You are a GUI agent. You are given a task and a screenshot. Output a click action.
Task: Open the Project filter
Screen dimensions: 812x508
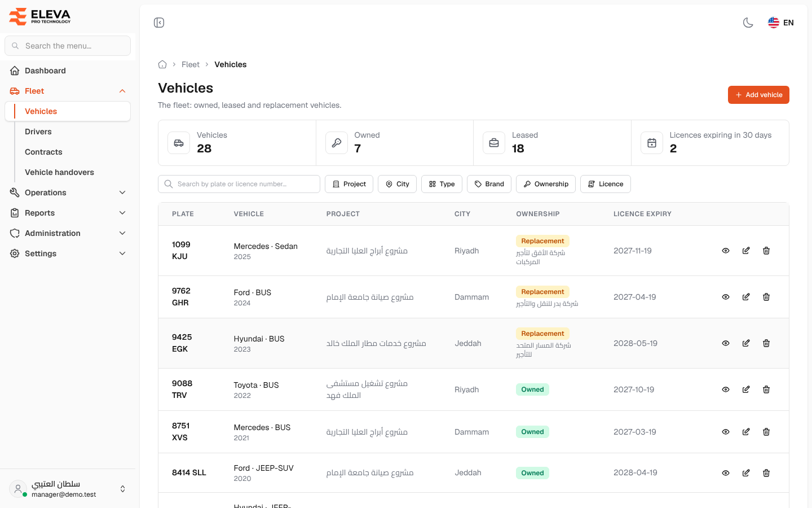349,184
